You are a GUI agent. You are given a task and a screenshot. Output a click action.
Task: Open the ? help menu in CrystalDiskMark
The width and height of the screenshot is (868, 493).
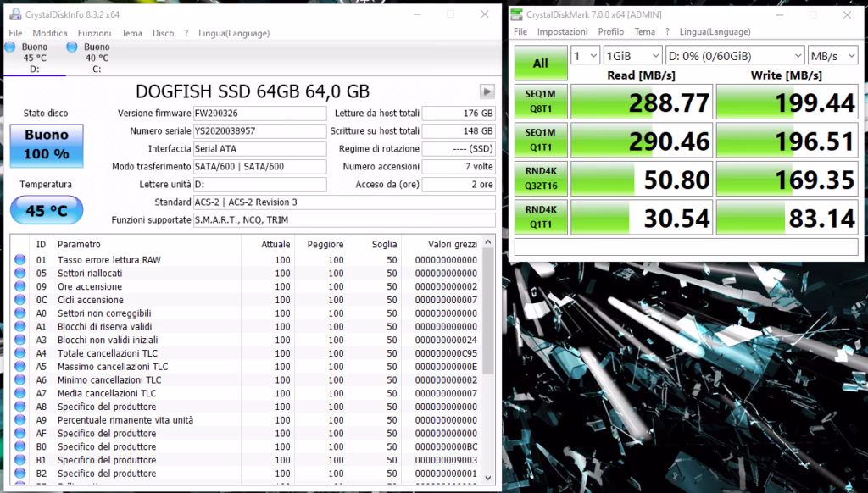pos(667,31)
